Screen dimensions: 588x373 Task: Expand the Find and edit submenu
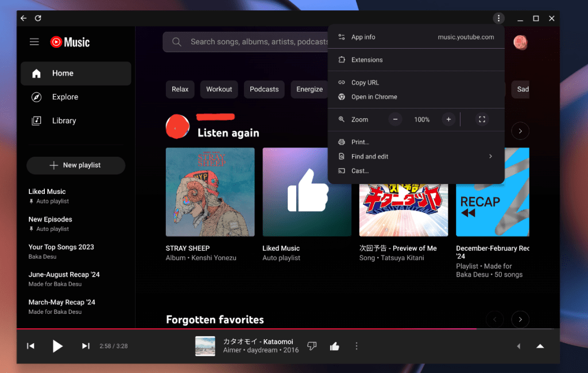tap(416, 156)
